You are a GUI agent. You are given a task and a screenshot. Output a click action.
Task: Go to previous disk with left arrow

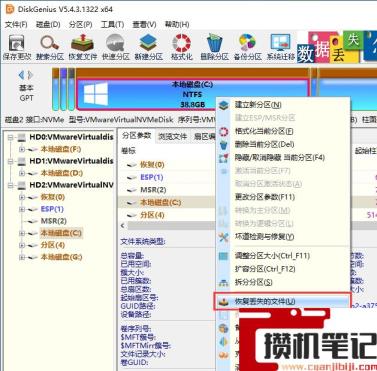(x=21, y=75)
